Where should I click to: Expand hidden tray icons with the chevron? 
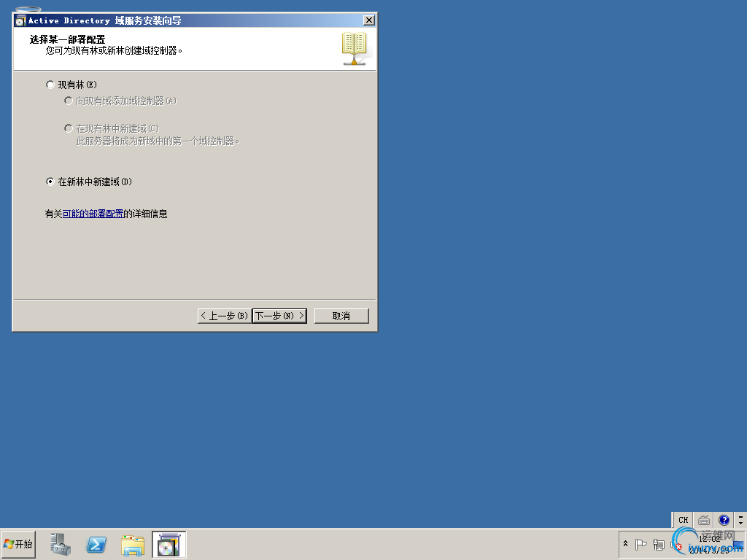click(625, 544)
